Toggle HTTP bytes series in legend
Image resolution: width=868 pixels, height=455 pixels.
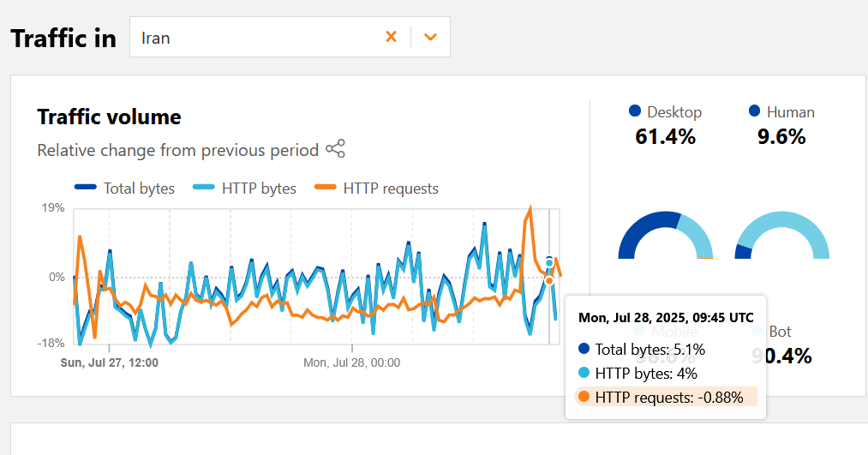click(x=245, y=189)
